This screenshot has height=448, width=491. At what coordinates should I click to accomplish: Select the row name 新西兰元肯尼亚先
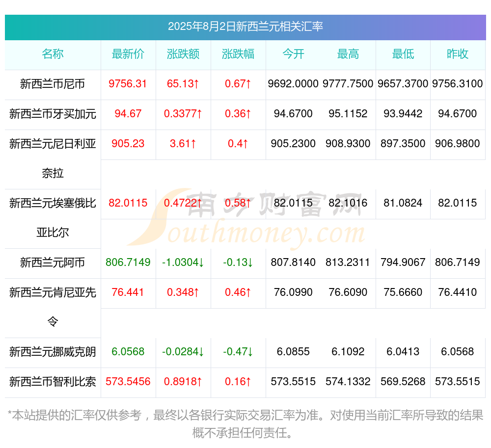pos(53,293)
